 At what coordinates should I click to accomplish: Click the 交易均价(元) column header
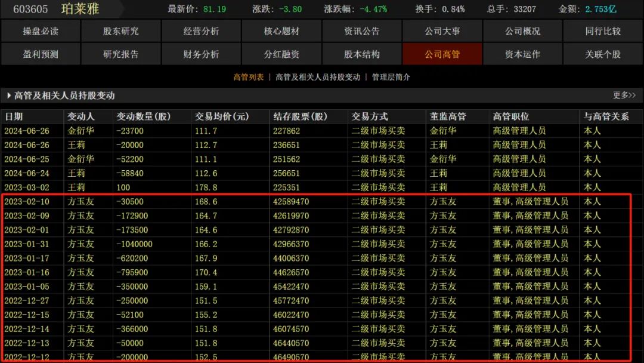coord(222,116)
